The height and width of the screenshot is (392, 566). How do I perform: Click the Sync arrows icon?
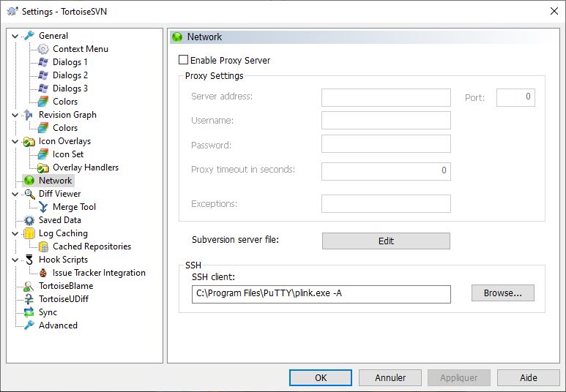(29, 312)
